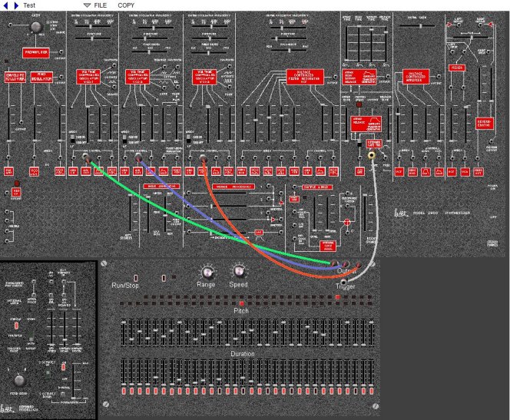Image resolution: width=510 pixels, height=420 pixels.
Task: Click the left navigation arrow at top
Action: coord(6,5)
